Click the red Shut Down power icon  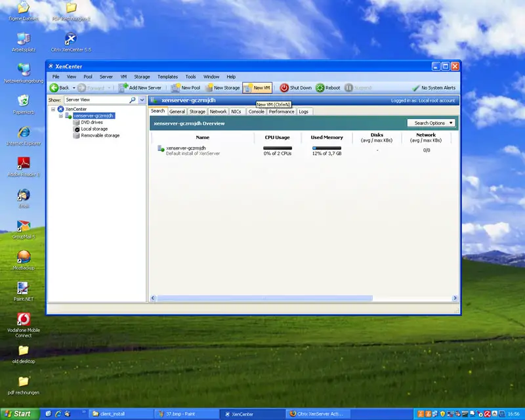[284, 88]
